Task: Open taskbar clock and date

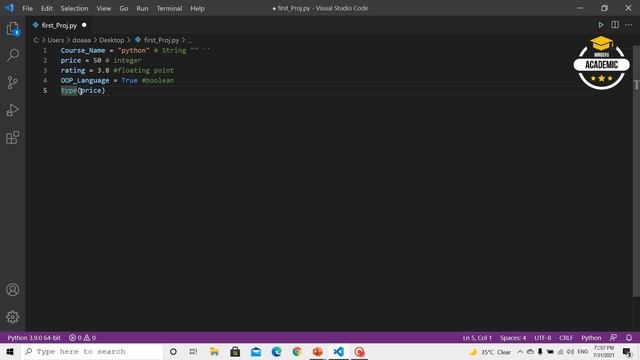Action: pos(604,351)
